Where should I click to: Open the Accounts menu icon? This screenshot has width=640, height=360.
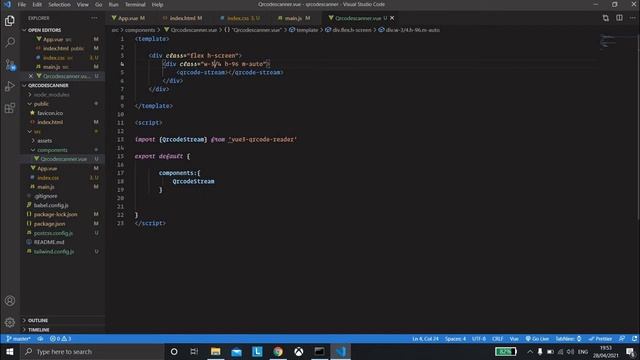pyautogui.click(x=10, y=301)
